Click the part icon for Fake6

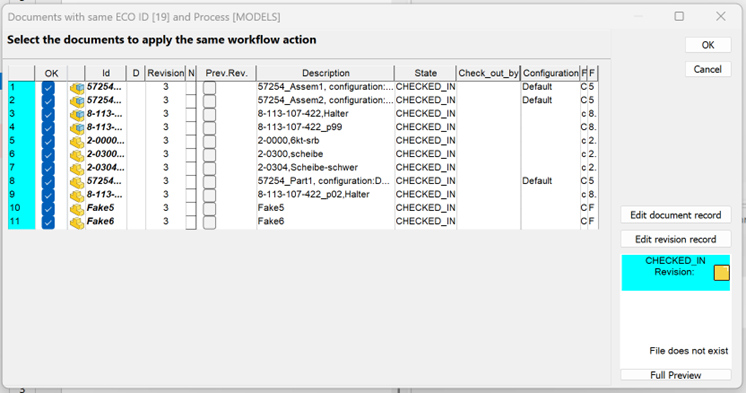(77, 222)
